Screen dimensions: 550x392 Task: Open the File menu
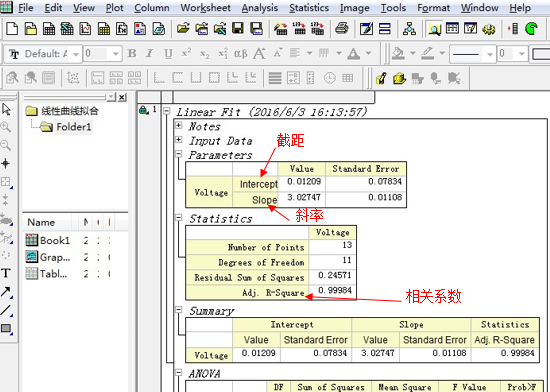coord(26,8)
